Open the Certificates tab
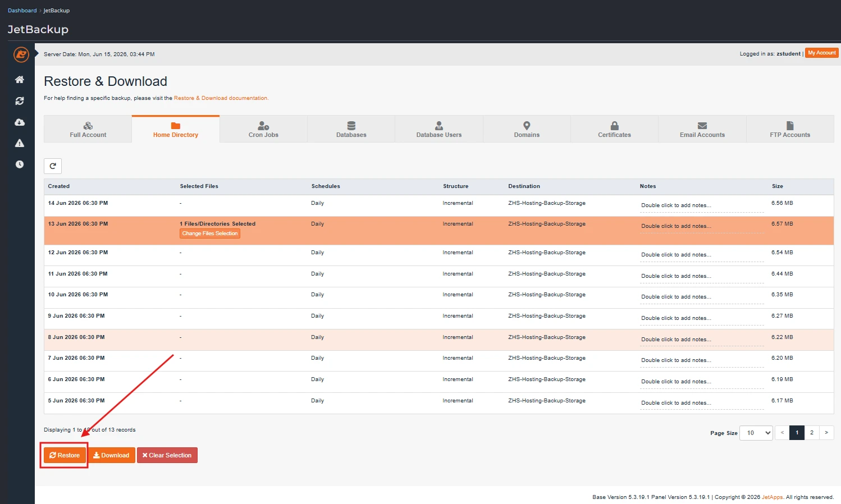 [x=615, y=129]
